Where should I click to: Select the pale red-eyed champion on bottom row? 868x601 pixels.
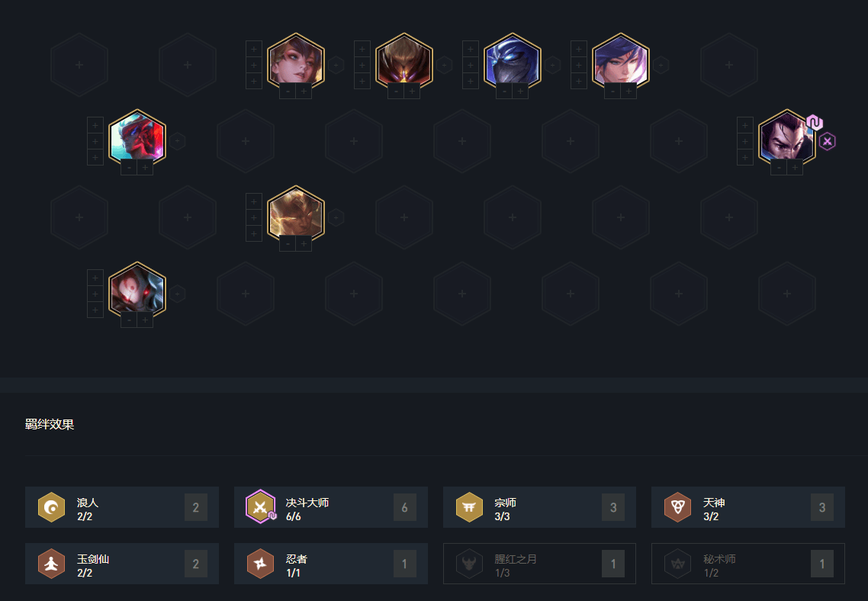click(137, 290)
